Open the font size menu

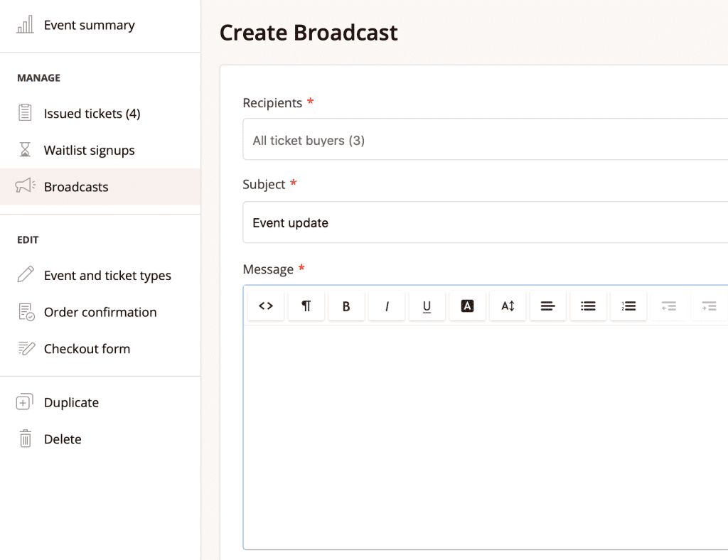[x=508, y=306]
